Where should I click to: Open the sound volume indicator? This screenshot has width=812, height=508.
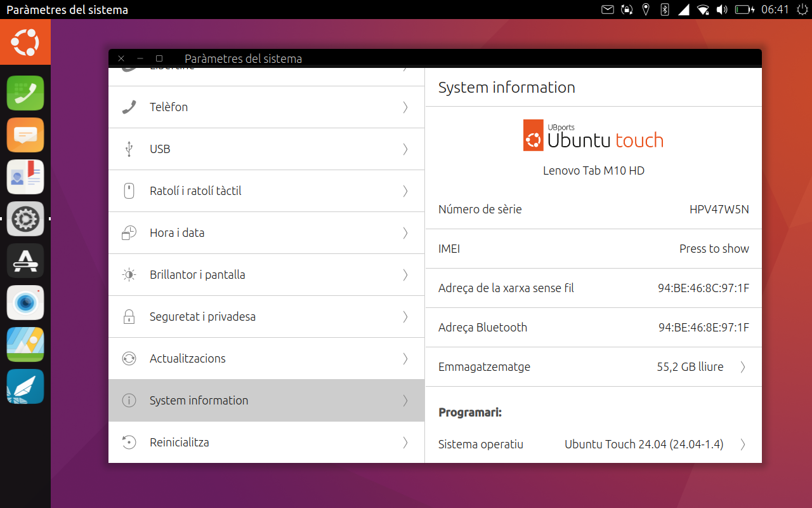pyautogui.click(x=722, y=10)
